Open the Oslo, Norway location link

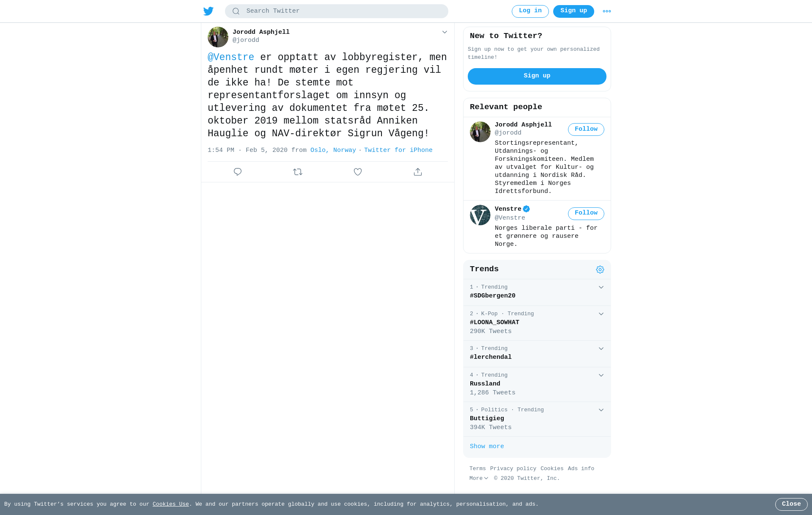(333, 150)
